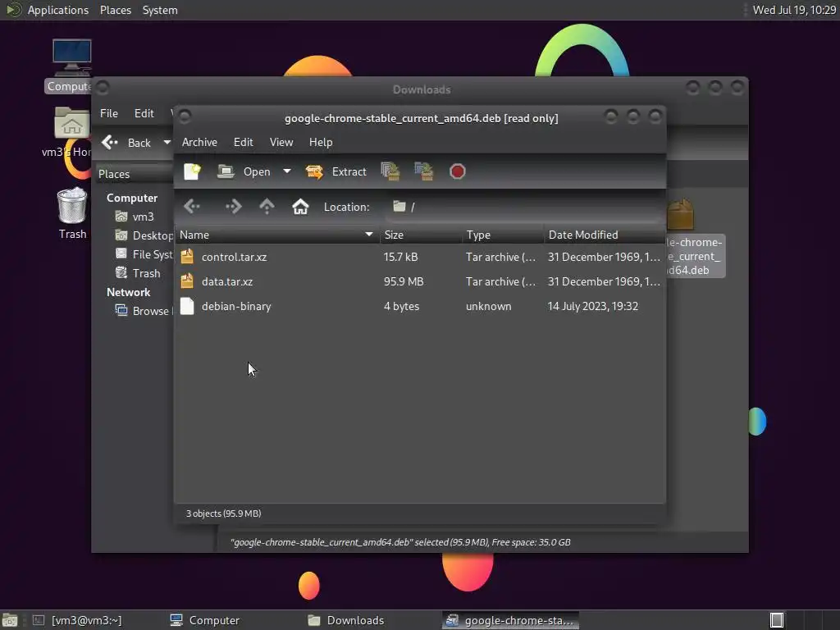The width and height of the screenshot is (840, 630).
Task: Select Browse Network in Downloads sidebar
Action: click(144, 311)
